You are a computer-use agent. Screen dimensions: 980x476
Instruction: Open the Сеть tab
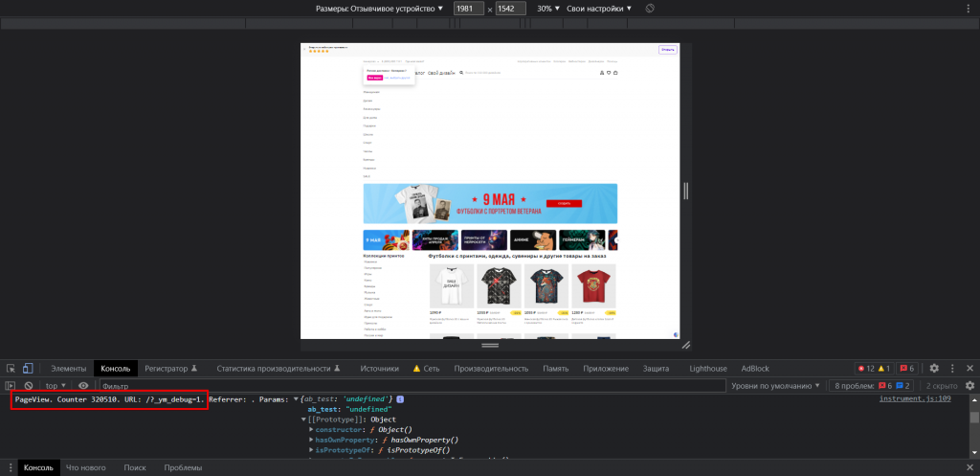tap(426, 369)
